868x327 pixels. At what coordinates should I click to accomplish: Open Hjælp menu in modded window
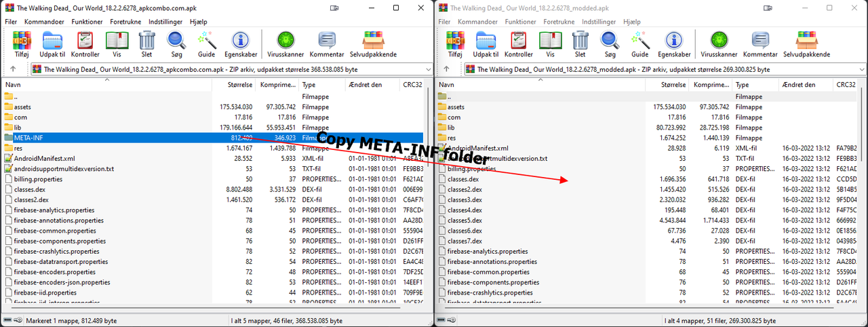(631, 22)
